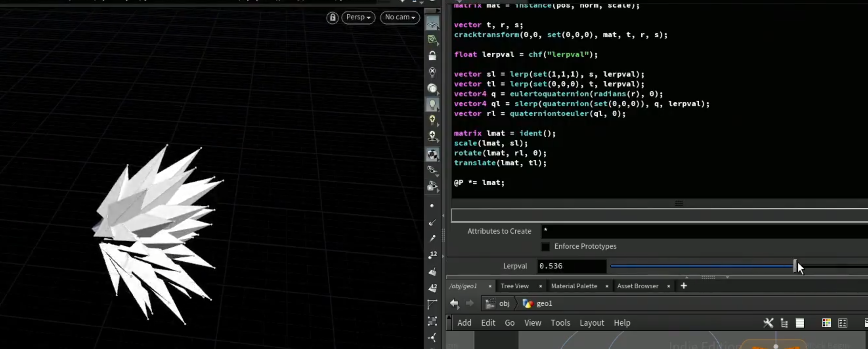Add a new pane tab with plus button
Viewport: 868px width, 349px height.
pyautogui.click(x=684, y=286)
